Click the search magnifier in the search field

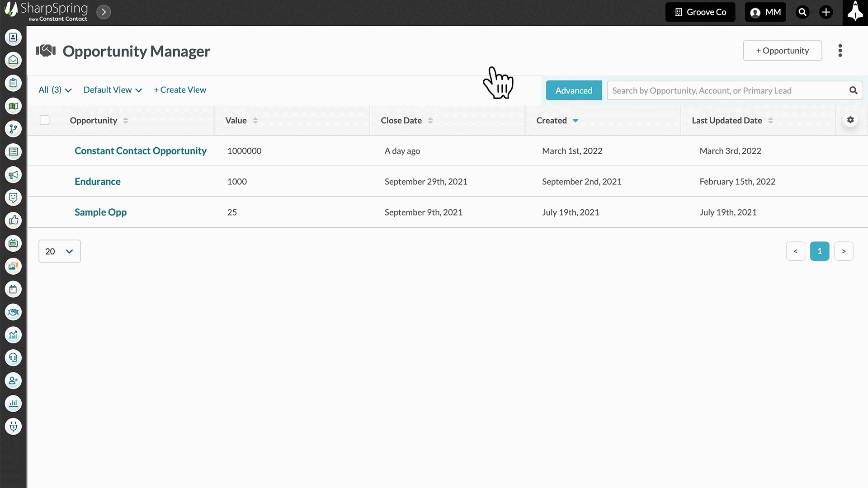(853, 90)
